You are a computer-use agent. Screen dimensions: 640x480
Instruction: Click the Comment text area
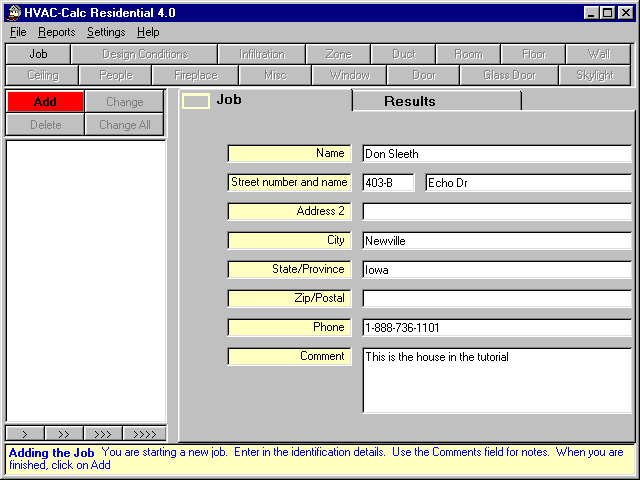pos(497,380)
